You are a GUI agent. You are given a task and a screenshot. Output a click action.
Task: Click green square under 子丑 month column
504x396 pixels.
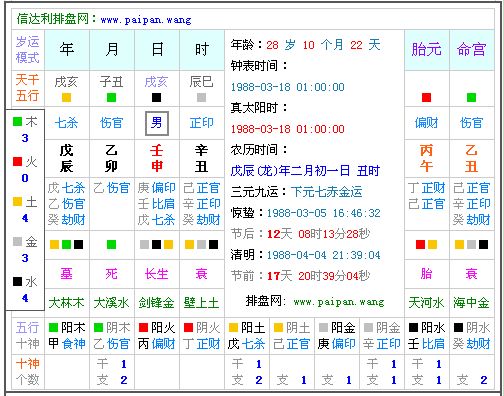coord(111,98)
